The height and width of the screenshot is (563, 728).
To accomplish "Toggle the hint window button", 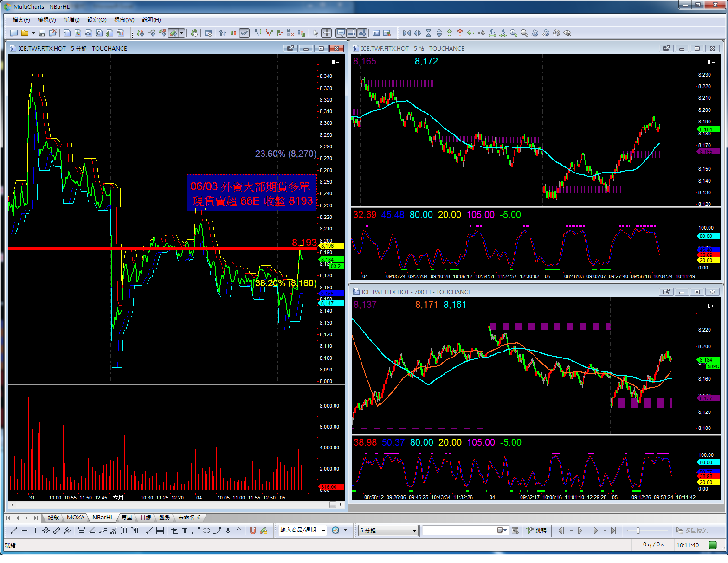I will pos(341,33).
